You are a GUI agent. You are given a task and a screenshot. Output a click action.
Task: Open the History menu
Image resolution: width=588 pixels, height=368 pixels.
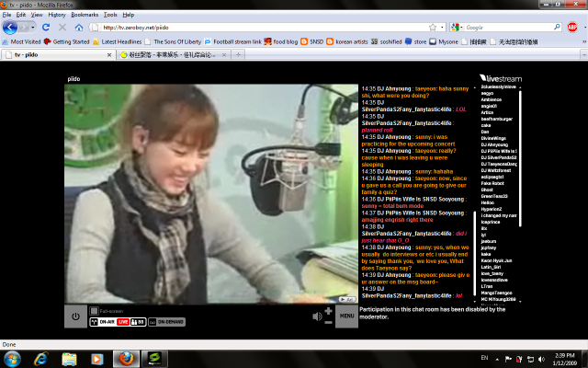tap(56, 15)
